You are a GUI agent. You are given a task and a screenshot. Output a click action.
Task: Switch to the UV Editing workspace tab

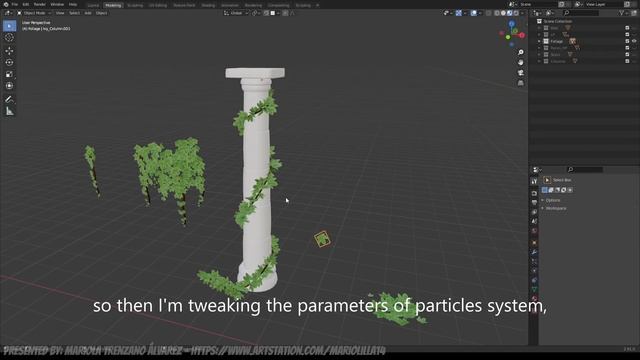click(158, 5)
